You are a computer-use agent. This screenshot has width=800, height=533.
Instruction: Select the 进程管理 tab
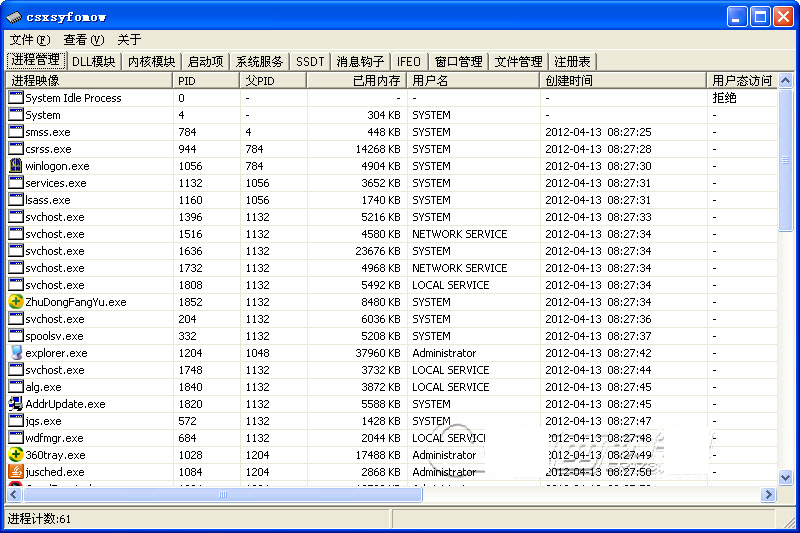tap(36, 60)
